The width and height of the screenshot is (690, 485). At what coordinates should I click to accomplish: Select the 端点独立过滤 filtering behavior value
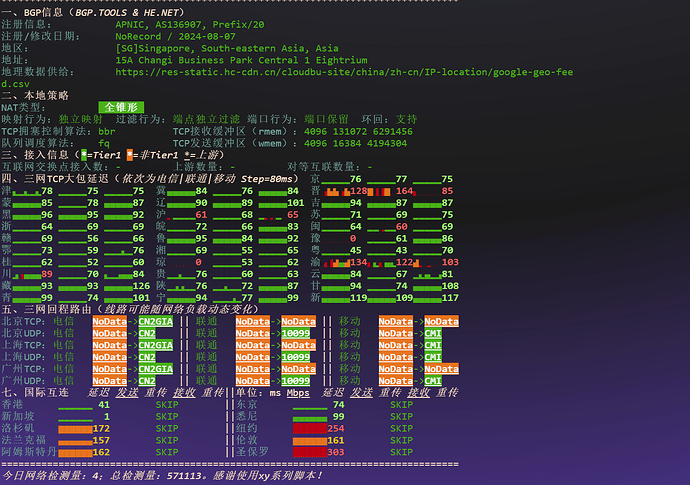[x=206, y=119]
